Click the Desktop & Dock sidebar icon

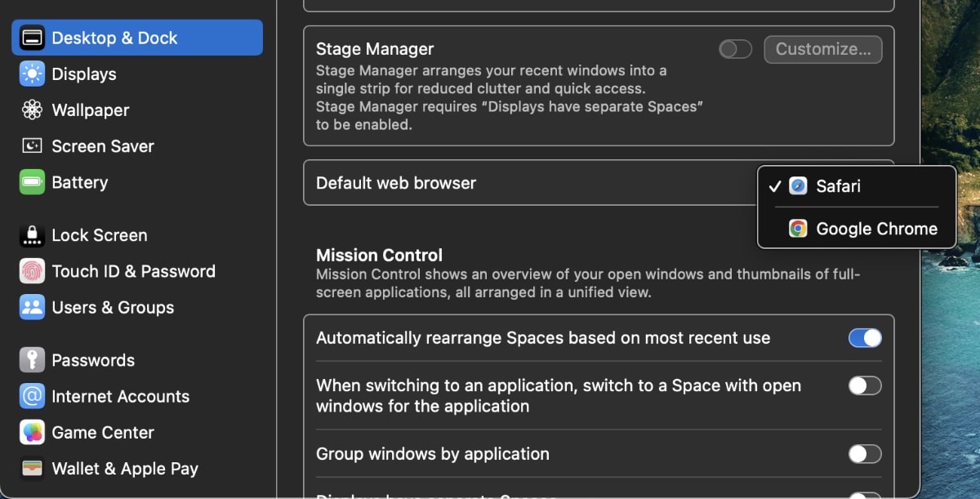click(x=33, y=38)
